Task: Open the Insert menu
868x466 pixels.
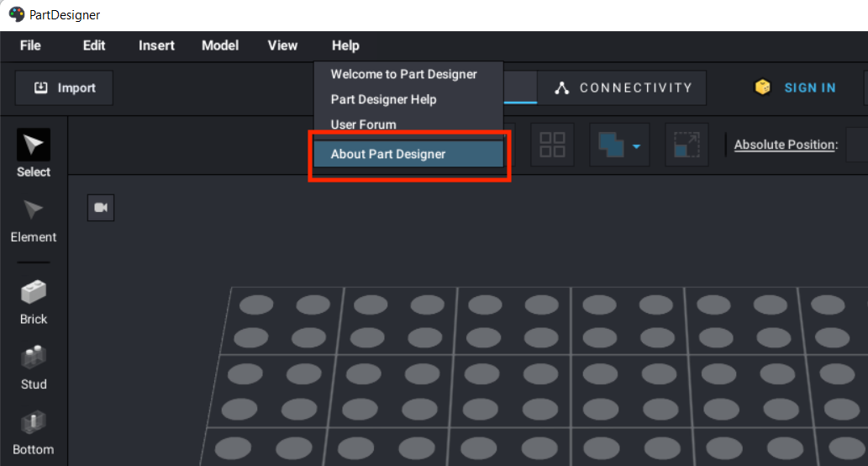Action: click(x=156, y=45)
